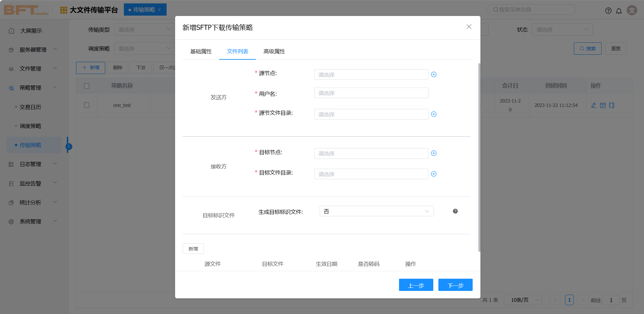Click page 1 in the pagination

click(569, 300)
